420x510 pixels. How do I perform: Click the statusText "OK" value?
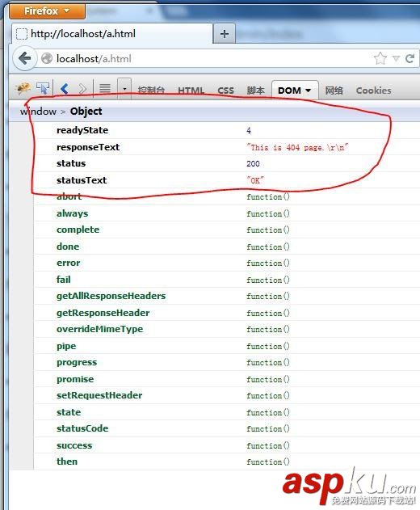point(255,180)
